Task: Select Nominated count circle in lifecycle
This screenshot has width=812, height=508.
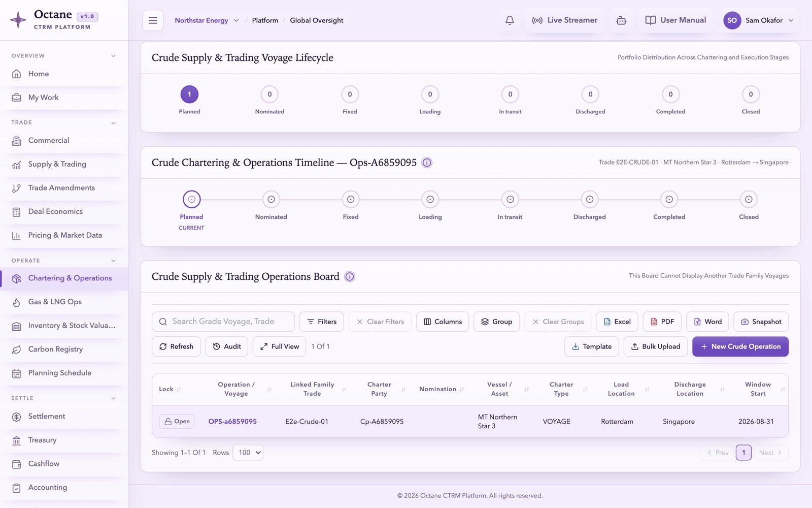Action: tap(269, 94)
